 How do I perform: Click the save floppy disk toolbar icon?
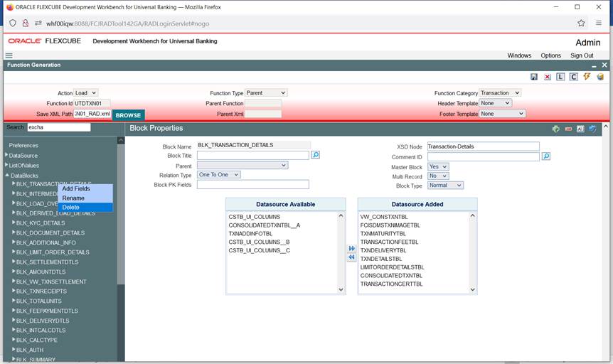(x=533, y=77)
